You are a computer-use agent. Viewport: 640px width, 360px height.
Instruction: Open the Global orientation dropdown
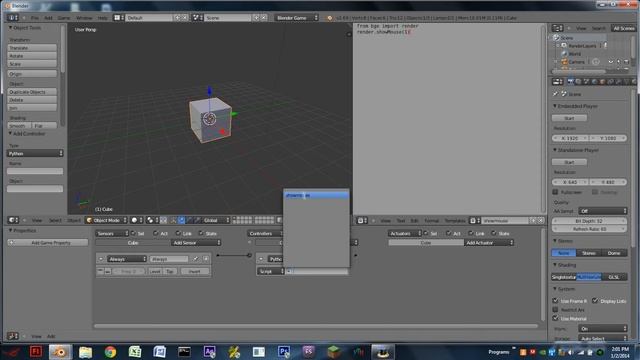click(216, 220)
